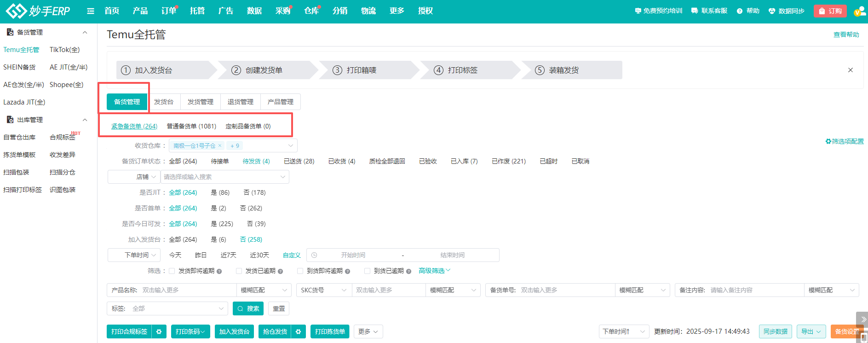Open the 导出 dropdown
Screen dimensions: 868x343
click(x=811, y=331)
